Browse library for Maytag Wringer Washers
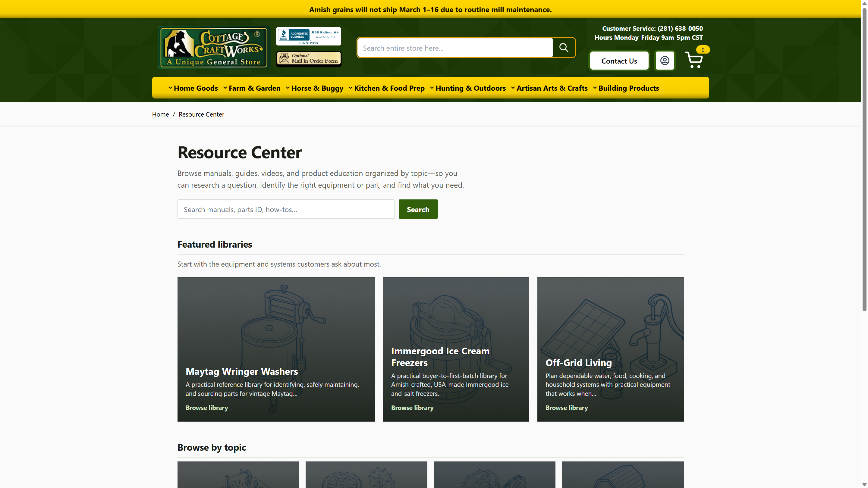The width and height of the screenshot is (868, 488). [206, 408]
